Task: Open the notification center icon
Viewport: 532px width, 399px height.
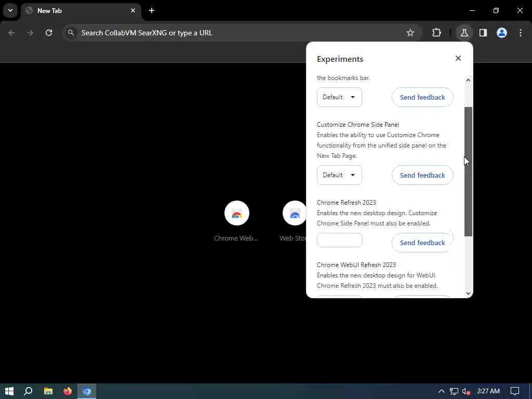Action: pos(515,391)
